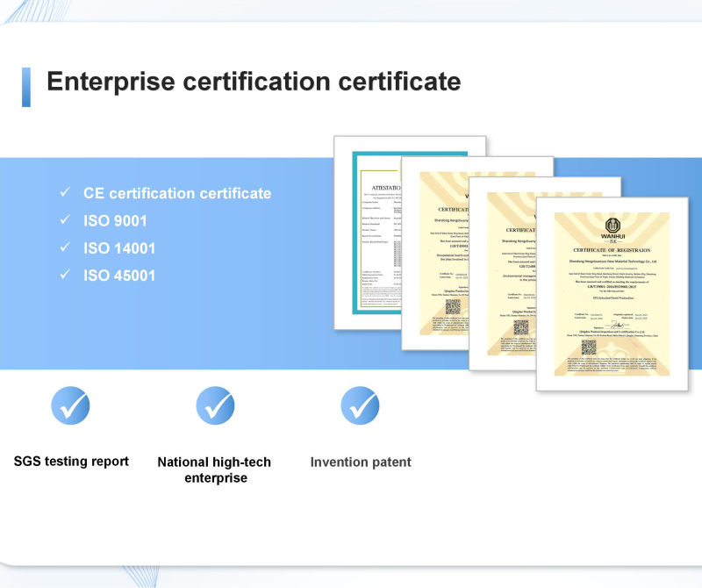702x588 pixels.
Task: Click the National high-tech enterprise label
Action: coord(214,470)
